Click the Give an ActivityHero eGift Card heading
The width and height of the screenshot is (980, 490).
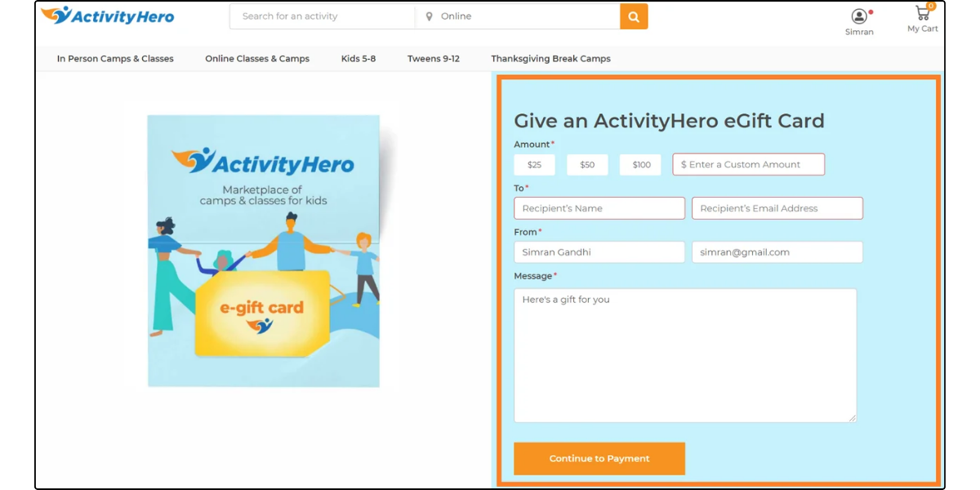tap(669, 121)
